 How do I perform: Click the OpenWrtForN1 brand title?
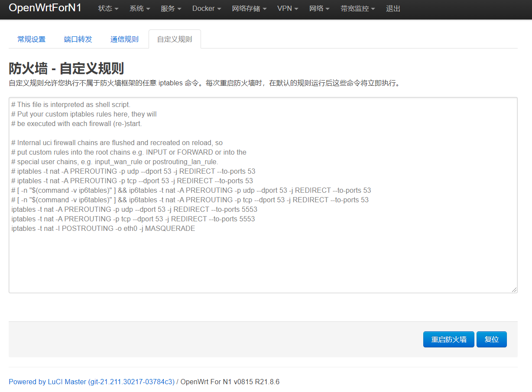click(45, 8)
